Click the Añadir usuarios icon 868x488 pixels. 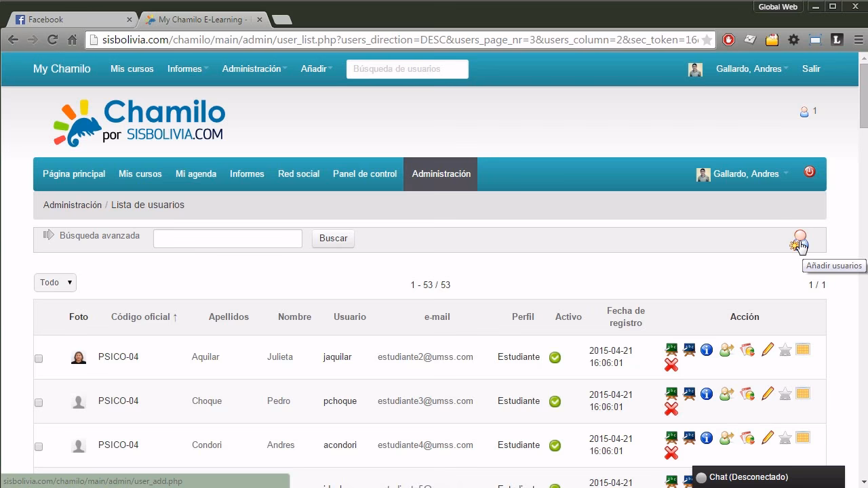[x=799, y=240]
